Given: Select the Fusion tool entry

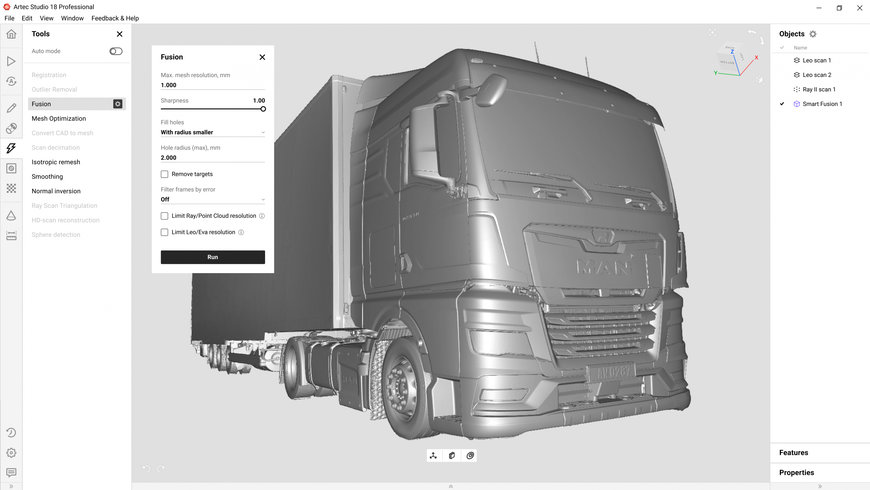Looking at the screenshot, I should 77,104.
